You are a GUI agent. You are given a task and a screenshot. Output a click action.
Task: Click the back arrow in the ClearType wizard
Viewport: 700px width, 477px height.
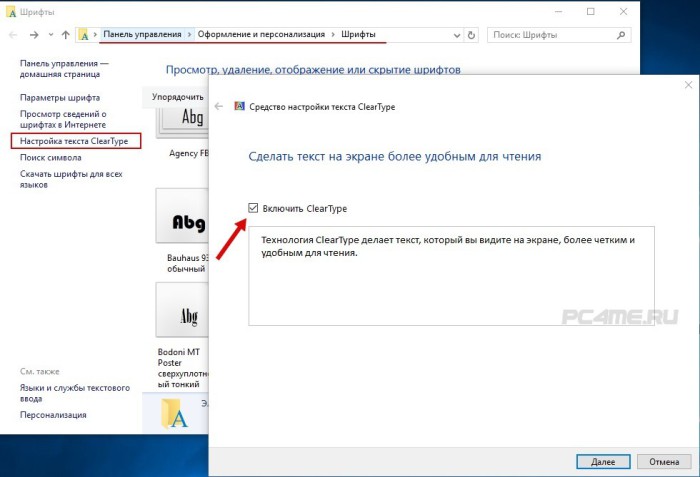tap(218, 106)
